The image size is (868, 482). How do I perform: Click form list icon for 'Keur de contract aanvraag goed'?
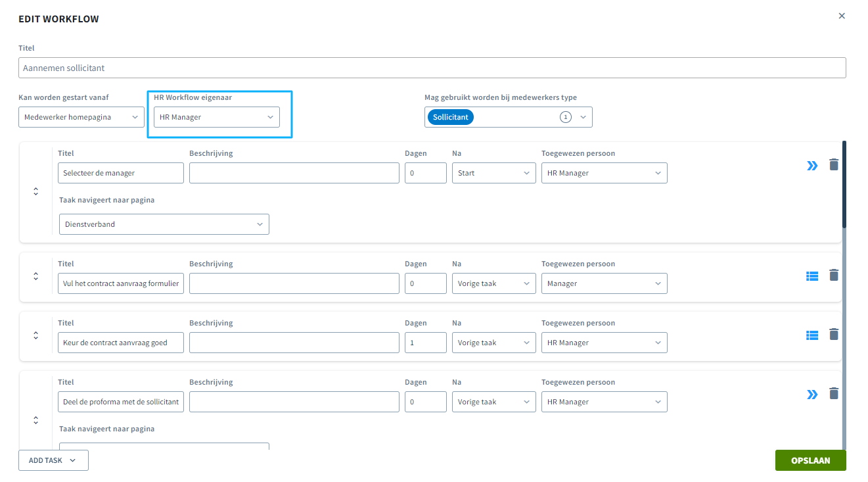pos(812,335)
